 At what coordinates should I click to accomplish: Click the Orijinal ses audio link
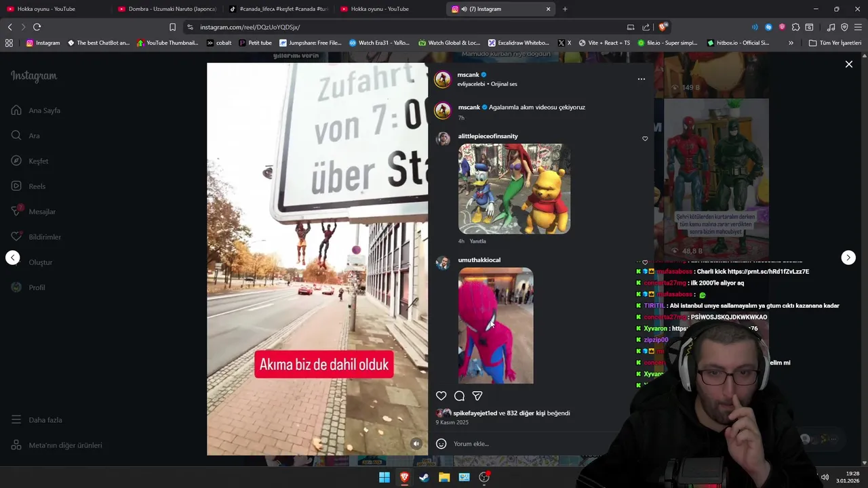[503, 84]
